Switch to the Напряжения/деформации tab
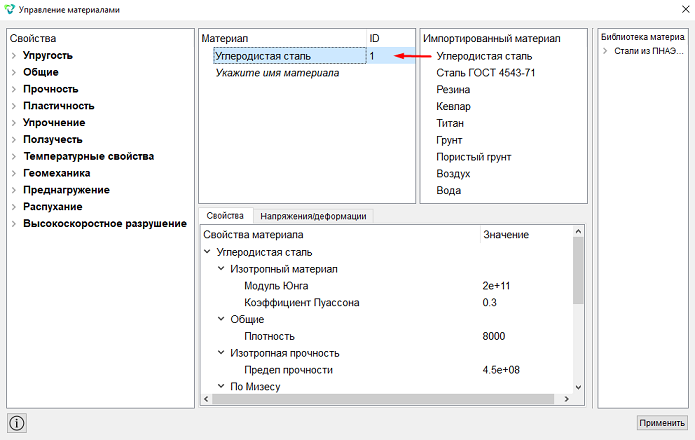 (x=313, y=216)
